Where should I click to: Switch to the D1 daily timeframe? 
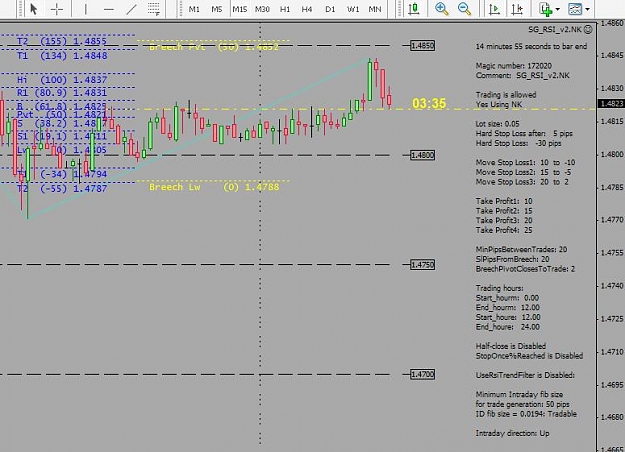click(330, 9)
